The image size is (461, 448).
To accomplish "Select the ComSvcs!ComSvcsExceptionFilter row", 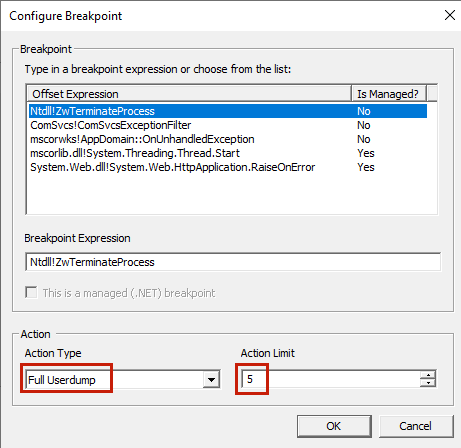I will [228, 125].
